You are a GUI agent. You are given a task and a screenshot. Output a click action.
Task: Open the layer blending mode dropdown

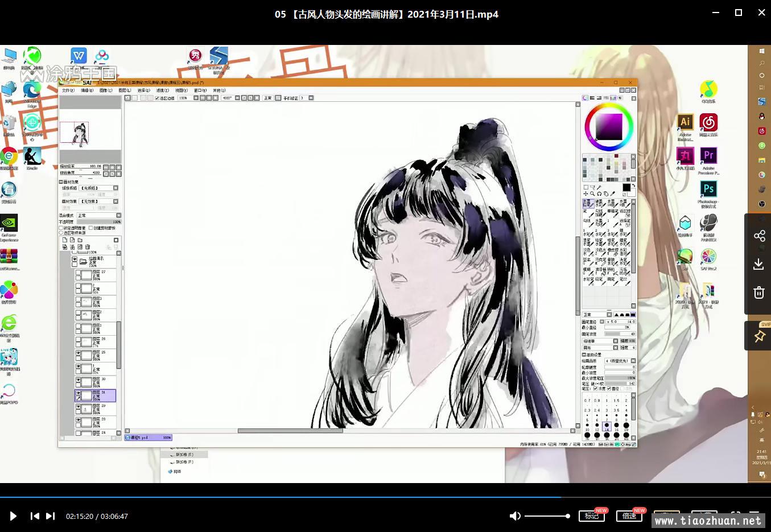pyautogui.click(x=98, y=216)
